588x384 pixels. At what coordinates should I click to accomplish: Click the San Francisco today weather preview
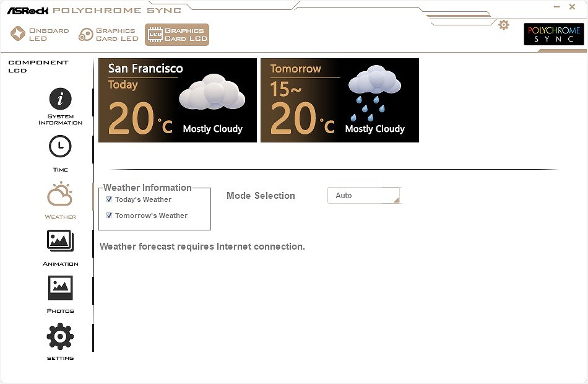(x=178, y=100)
